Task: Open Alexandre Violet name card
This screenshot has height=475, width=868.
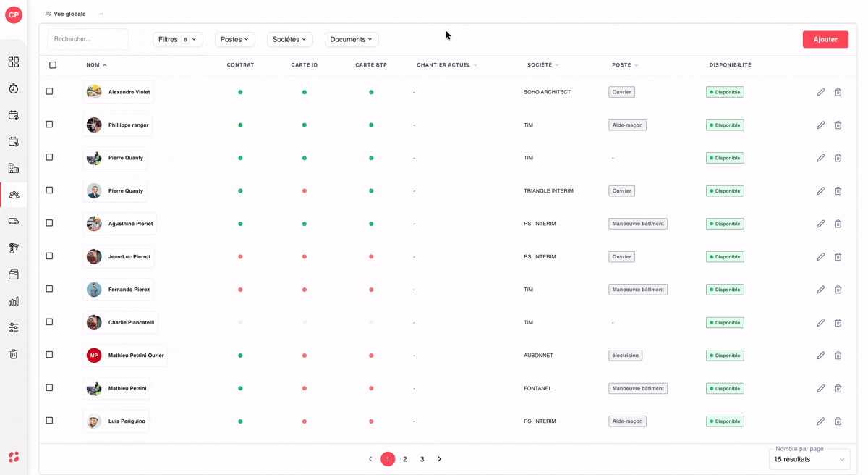Action: click(x=118, y=92)
